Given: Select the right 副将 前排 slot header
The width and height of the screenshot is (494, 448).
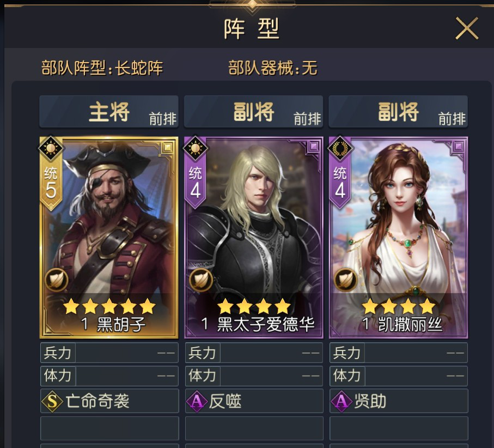Looking at the screenshot, I should pos(398,112).
